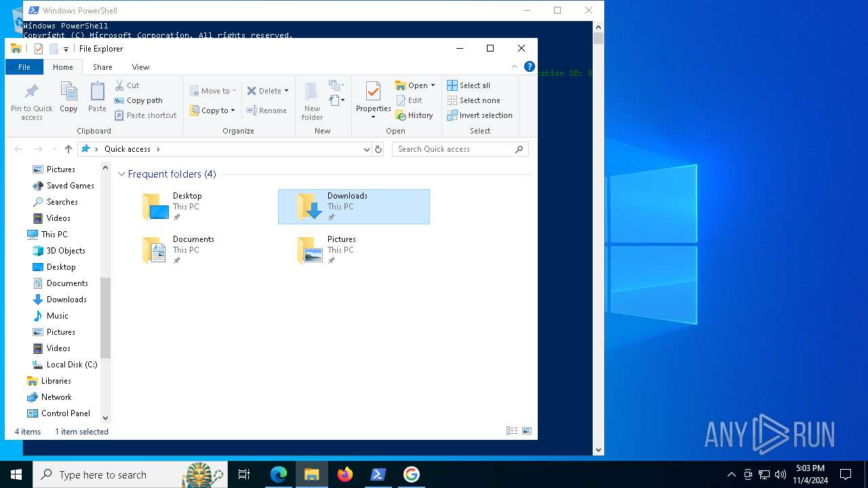Click the Paste ribbon icon
868x488 pixels.
[x=97, y=97]
